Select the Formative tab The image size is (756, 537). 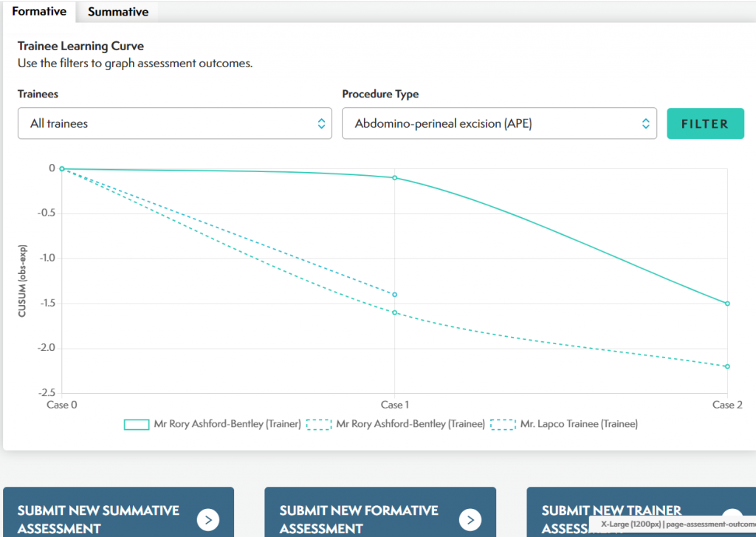click(x=39, y=12)
